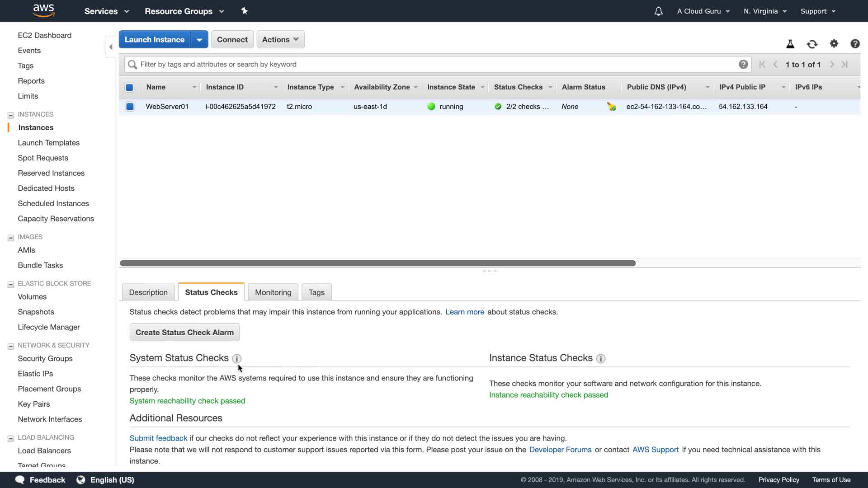Image resolution: width=868 pixels, height=488 pixels.
Task: Open the settings gear icon
Action: (834, 43)
